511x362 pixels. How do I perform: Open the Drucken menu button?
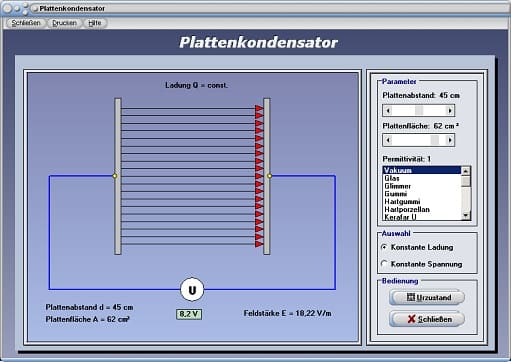[x=64, y=23]
